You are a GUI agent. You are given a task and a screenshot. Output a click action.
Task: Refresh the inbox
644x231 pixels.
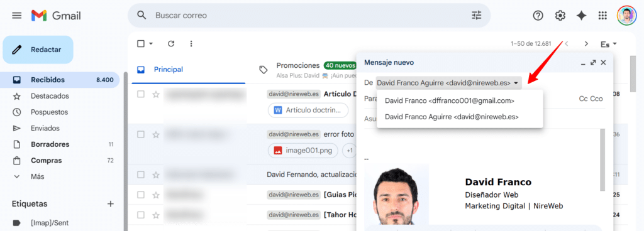[x=171, y=44]
